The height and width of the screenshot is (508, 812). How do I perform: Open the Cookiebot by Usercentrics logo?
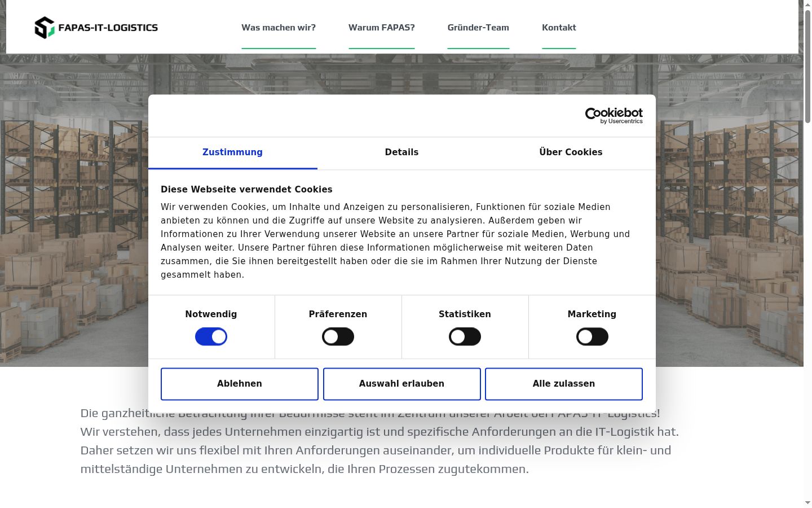614,116
